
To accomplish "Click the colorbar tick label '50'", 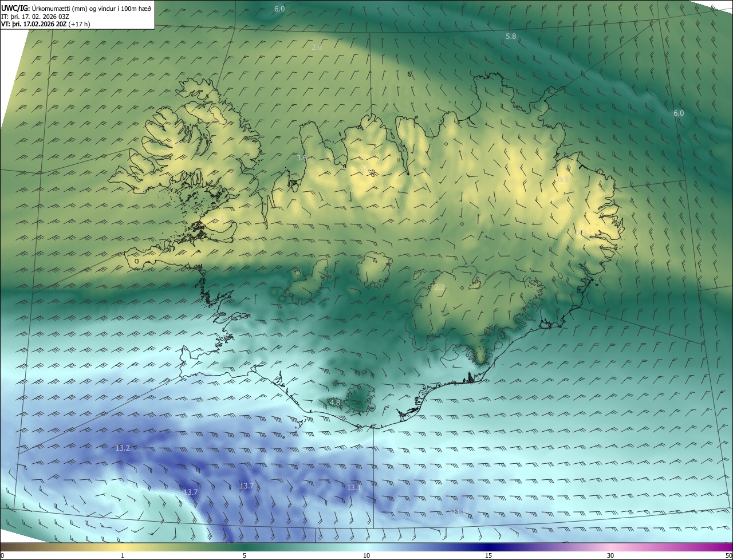I will [x=728, y=556].
